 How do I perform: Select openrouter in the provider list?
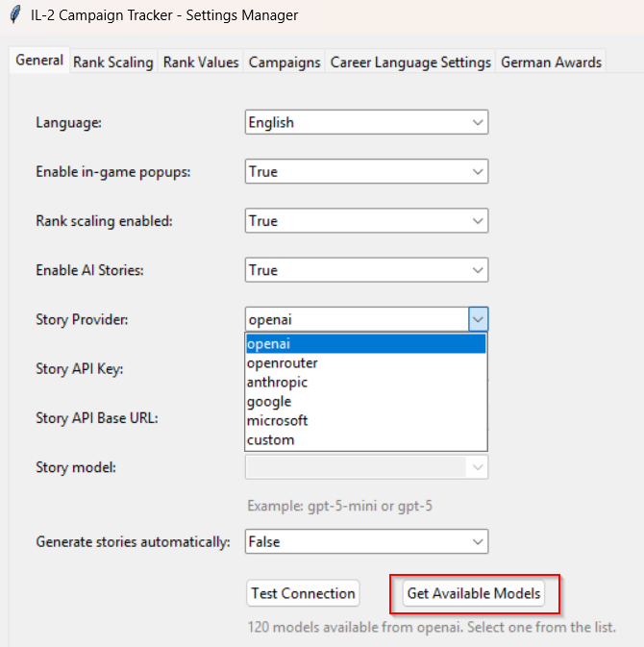point(365,363)
